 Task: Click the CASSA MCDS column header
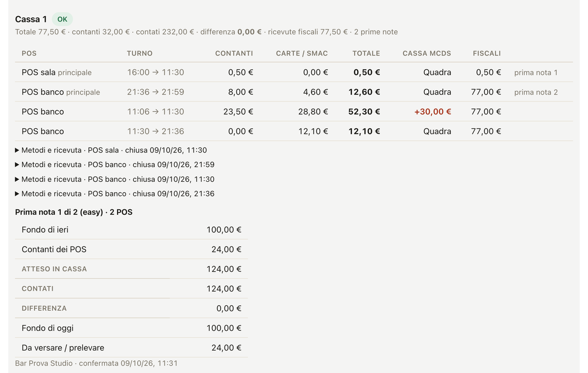point(427,53)
